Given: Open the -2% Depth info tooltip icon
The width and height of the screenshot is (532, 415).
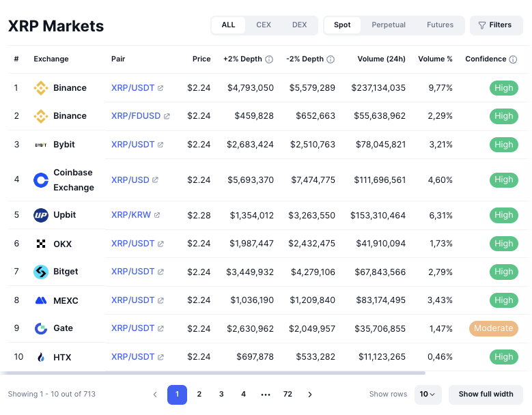Looking at the screenshot, I should click(331, 59).
